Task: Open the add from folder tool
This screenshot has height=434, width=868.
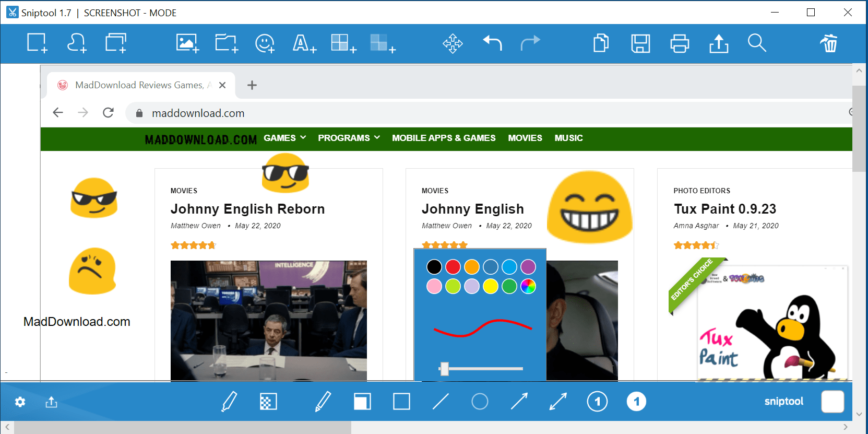Action: tap(227, 43)
